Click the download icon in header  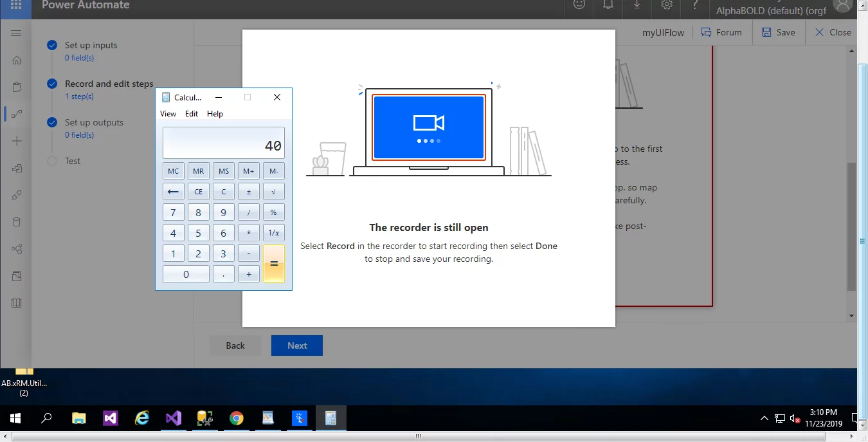pos(637,5)
